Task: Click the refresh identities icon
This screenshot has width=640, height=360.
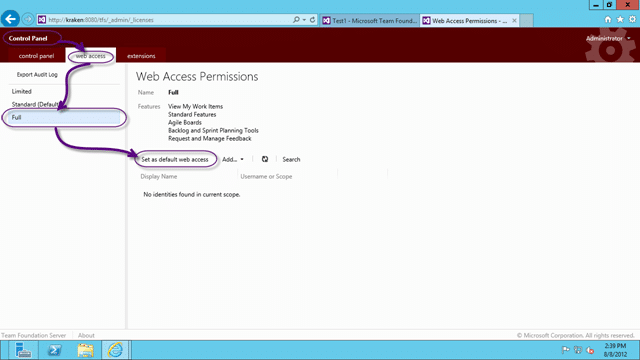Action: pyautogui.click(x=265, y=159)
